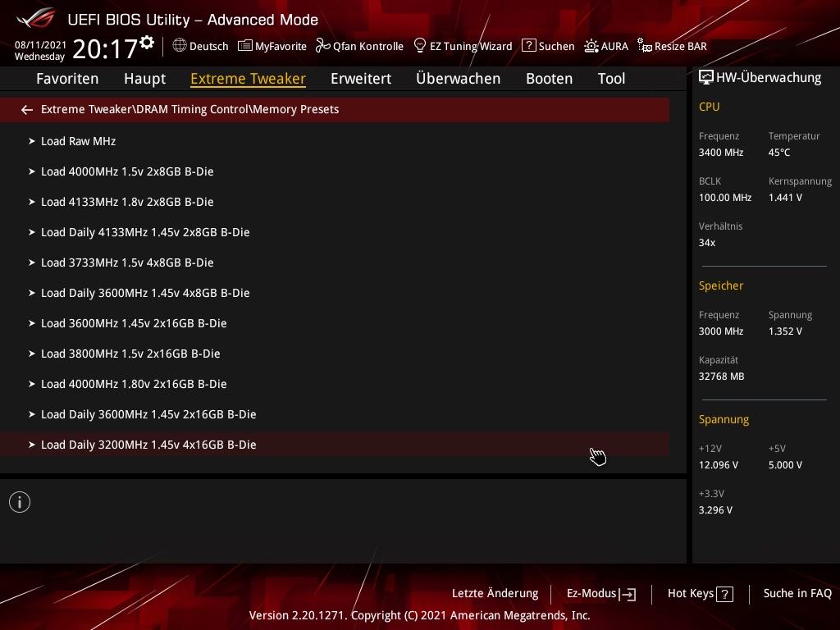The image size is (840, 630).
Task: Click +12V value 12.096 V
Action: point(719,465)
